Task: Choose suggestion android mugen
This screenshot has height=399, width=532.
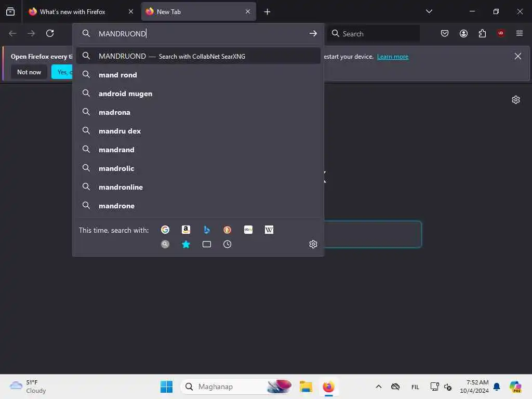Action: click(198, 94)
